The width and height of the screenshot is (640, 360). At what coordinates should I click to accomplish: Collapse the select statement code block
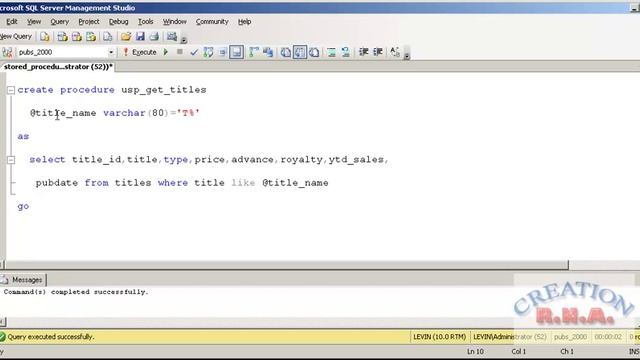[11, 160]
